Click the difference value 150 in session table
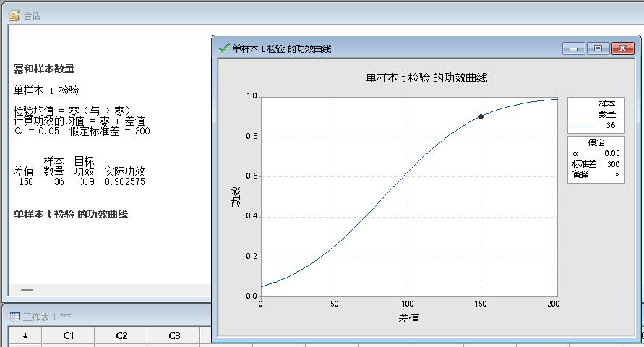The image size is (644, 347). click(26, 182)
